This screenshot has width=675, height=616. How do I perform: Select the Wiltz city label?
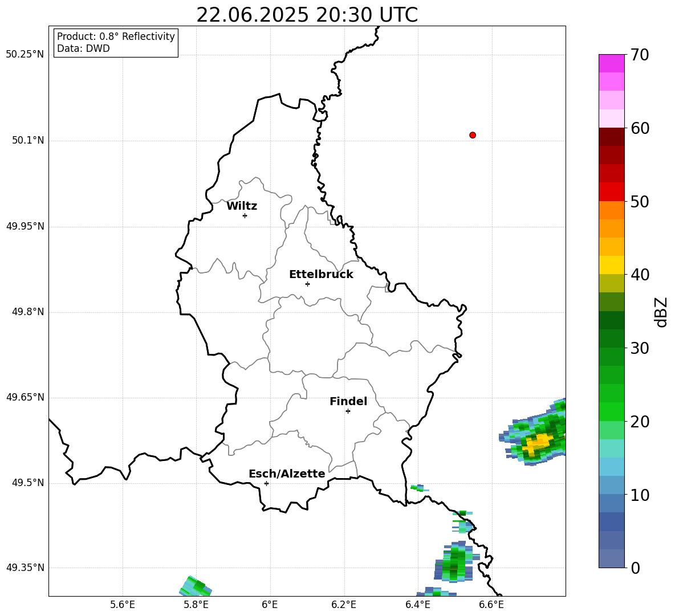pyautogui.click(x=242, y=206)
